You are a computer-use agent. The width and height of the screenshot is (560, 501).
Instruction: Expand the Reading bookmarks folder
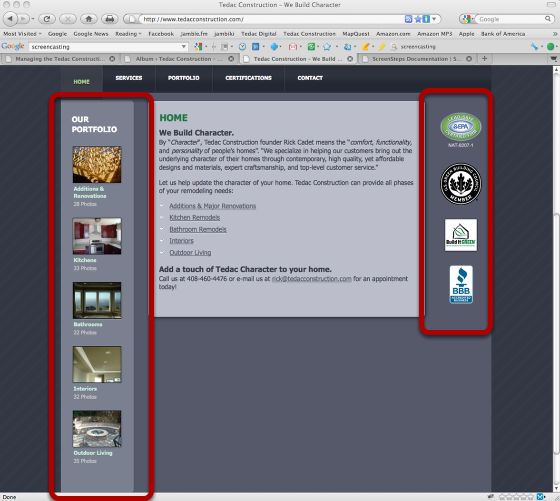click(128, 34)
